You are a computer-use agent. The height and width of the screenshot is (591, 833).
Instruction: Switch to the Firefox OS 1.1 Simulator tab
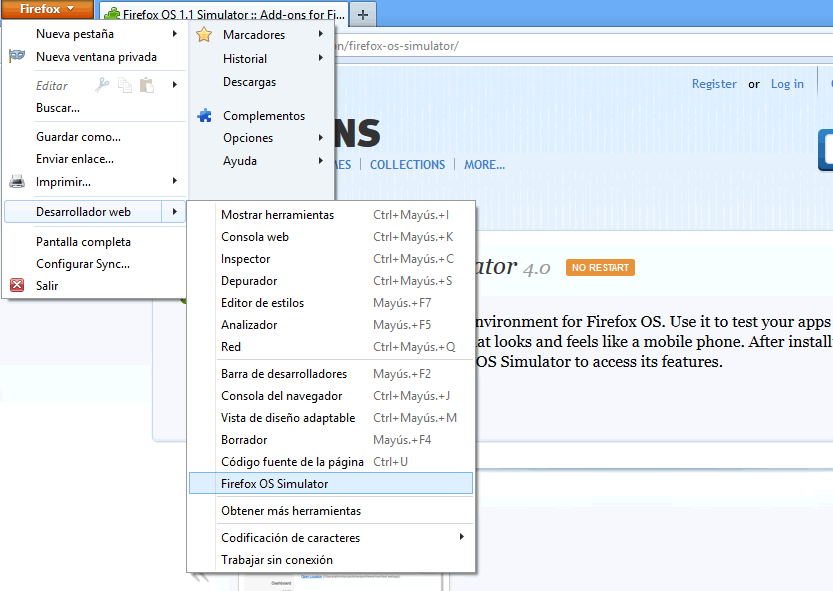pyautogui.click(x=224, y=14)
